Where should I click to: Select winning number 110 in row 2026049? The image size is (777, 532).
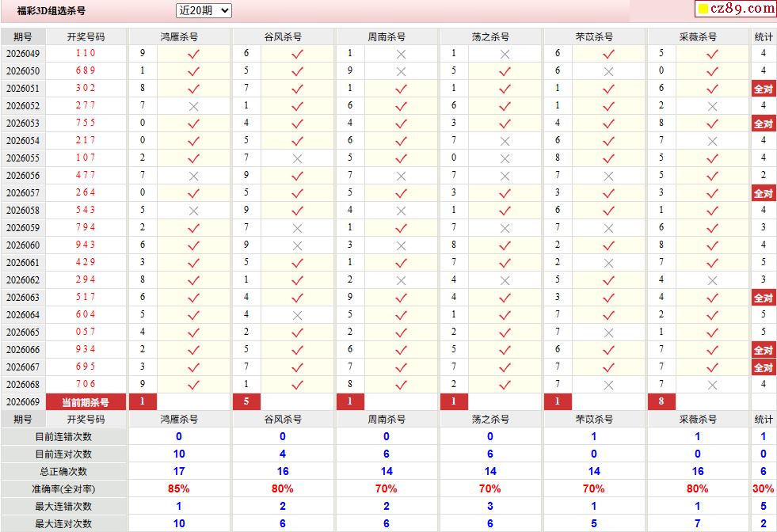click(86, 53)
